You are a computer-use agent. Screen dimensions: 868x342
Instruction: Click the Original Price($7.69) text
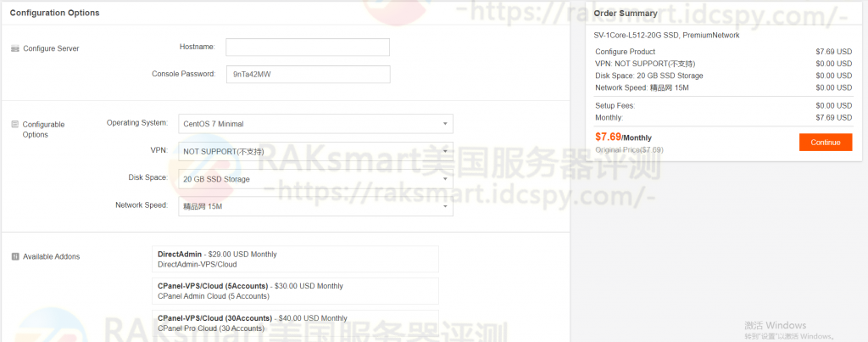tap(630, 149)
